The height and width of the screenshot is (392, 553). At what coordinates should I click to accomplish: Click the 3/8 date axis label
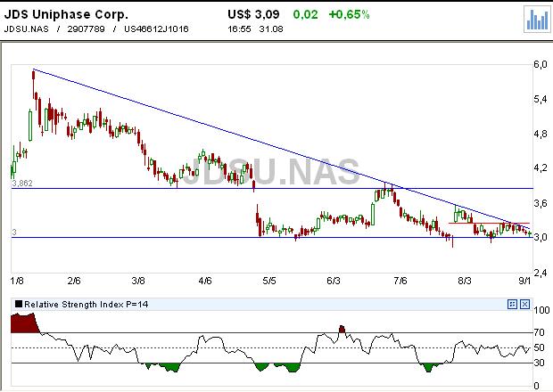(x=138, y=281)
